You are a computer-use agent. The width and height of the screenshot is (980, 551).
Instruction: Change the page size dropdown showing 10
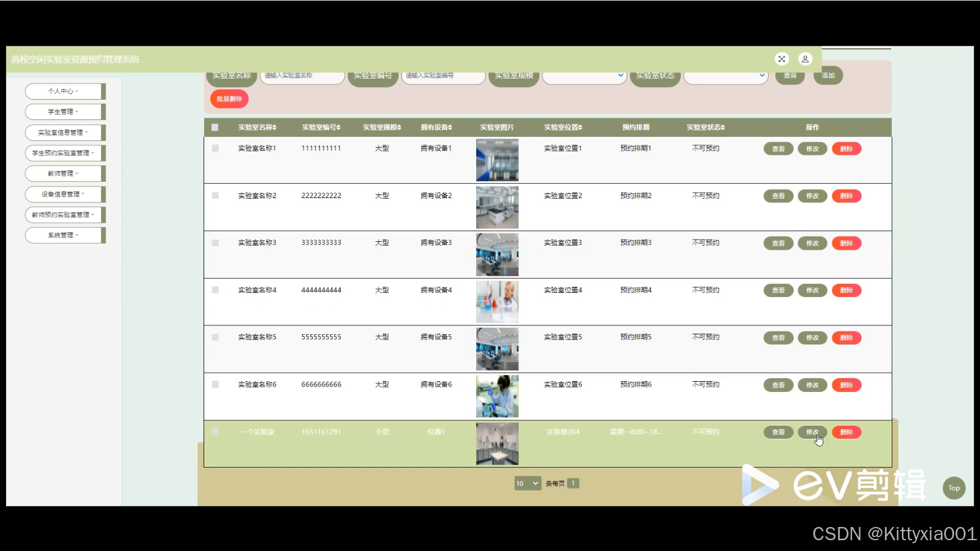527,483
